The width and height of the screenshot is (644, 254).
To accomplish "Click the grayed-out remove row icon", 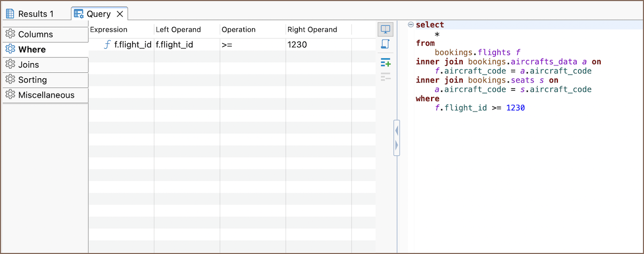I will [385, 77].
